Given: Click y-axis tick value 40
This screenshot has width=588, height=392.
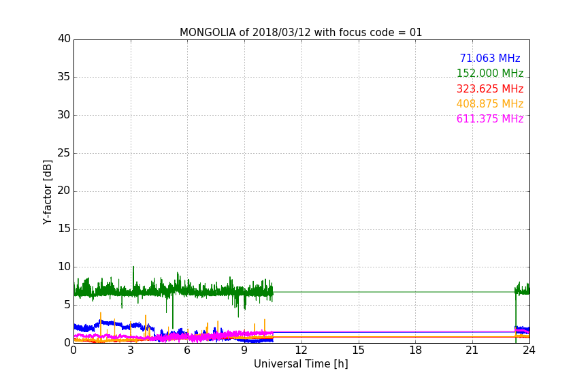Looking at the screenshot, I should [64, 39].
